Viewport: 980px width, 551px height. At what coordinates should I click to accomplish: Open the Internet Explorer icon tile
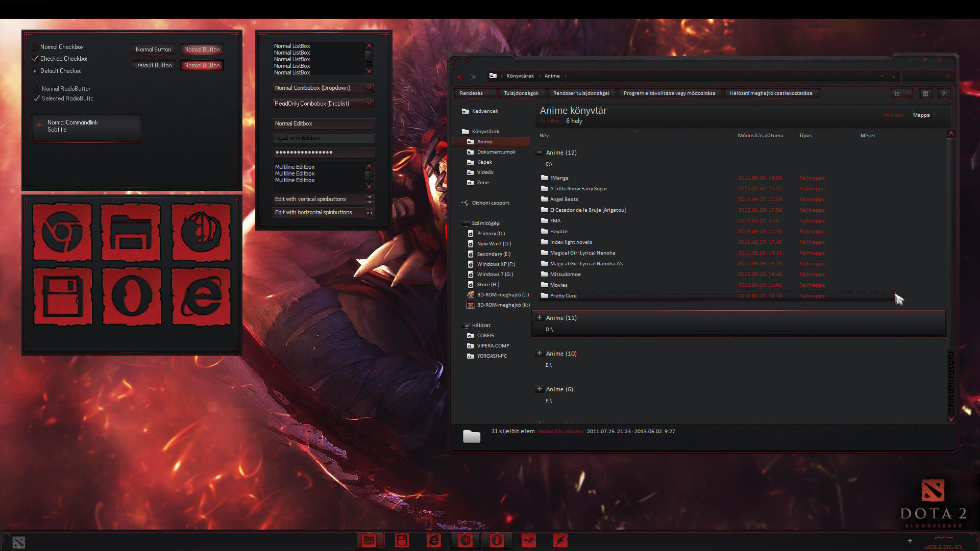201,296
